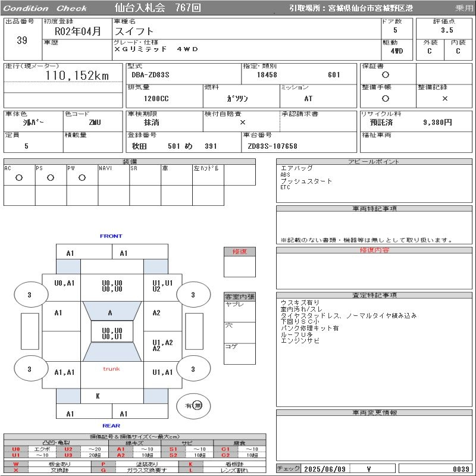Click the タイヤスタッドレス note line
476x476 pixels.
[x=349, y=315]
